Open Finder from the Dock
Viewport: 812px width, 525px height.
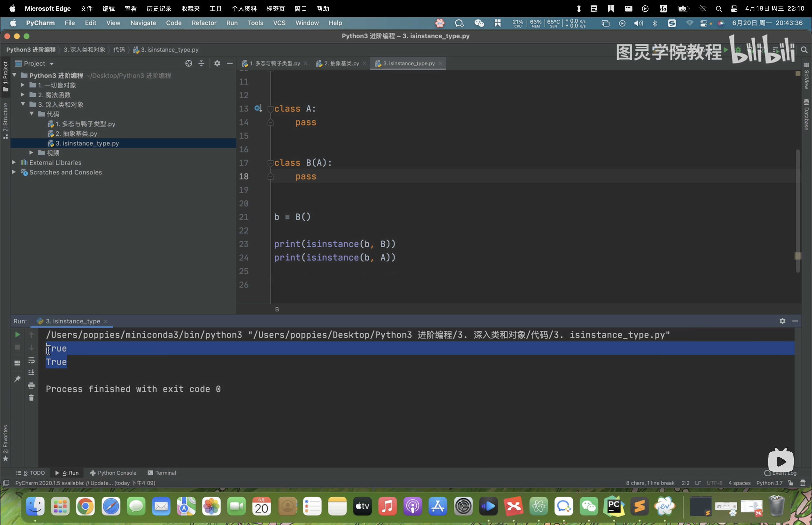[35, 506]
